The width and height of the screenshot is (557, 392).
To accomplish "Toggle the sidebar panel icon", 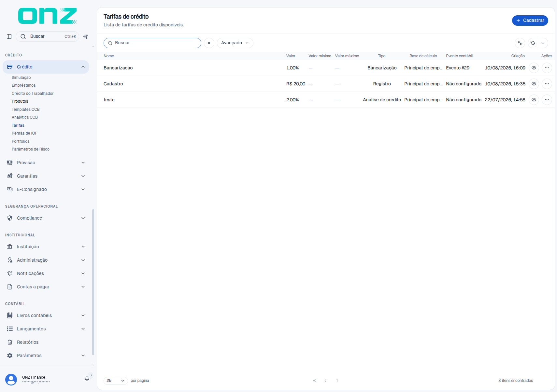I will (9, 36).
